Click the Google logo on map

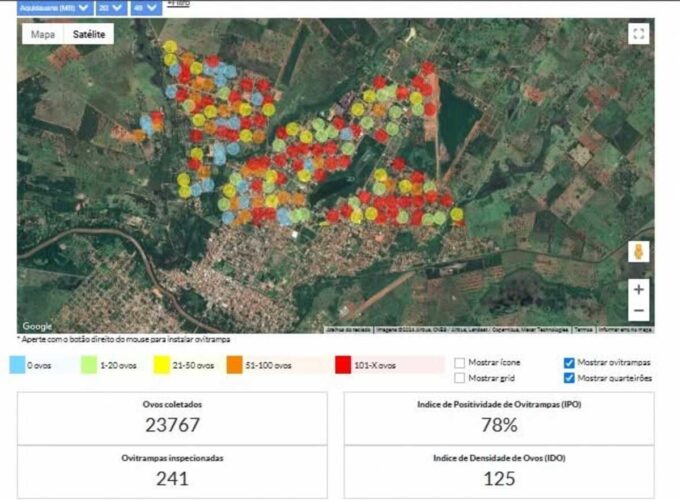point(37,326)
